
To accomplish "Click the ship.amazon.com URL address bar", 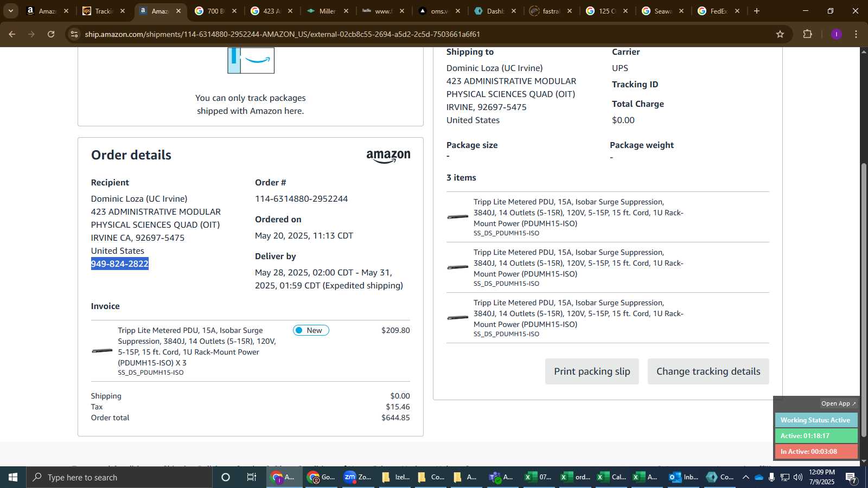I will (282, 34).
